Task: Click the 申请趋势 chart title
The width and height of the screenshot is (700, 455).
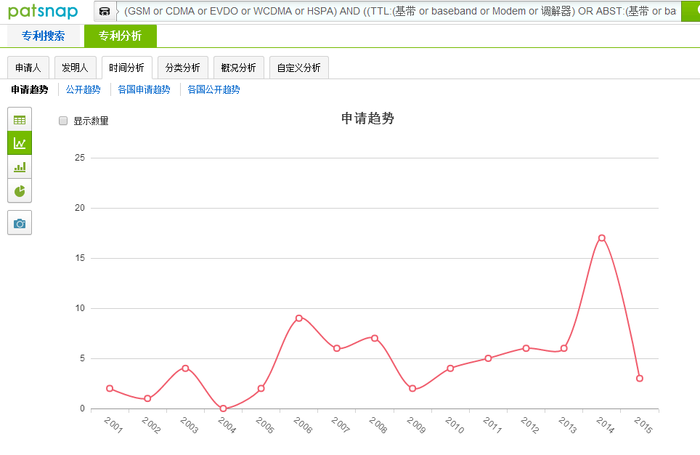Action: (367, 118)
